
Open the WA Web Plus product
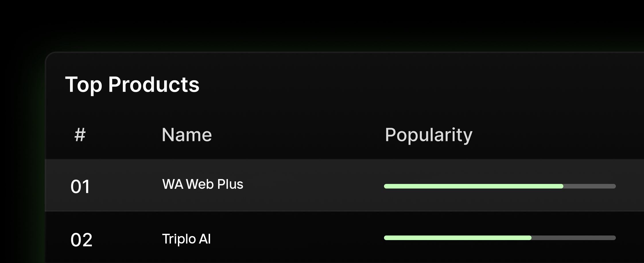point(203,184)
